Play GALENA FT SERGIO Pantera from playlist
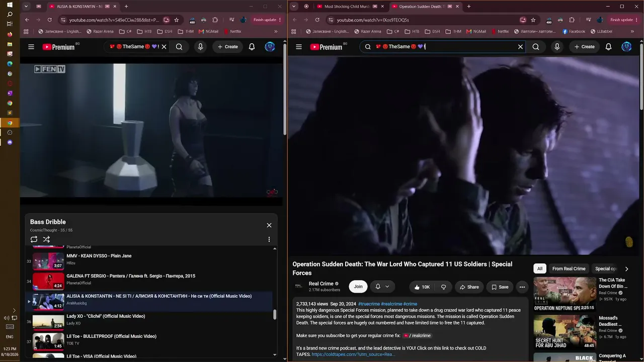Viewport: 644px width, 362px height. (149, 282)
